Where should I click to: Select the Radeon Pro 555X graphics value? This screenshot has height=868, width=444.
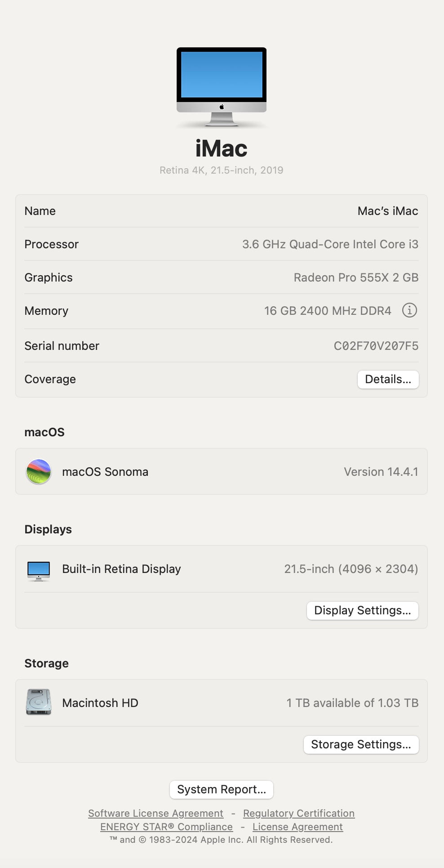point(356,277)
